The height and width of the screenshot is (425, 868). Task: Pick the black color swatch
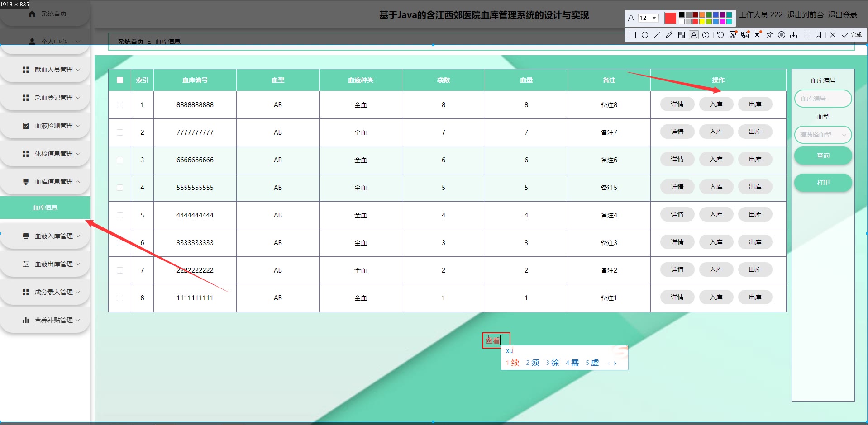682,15
